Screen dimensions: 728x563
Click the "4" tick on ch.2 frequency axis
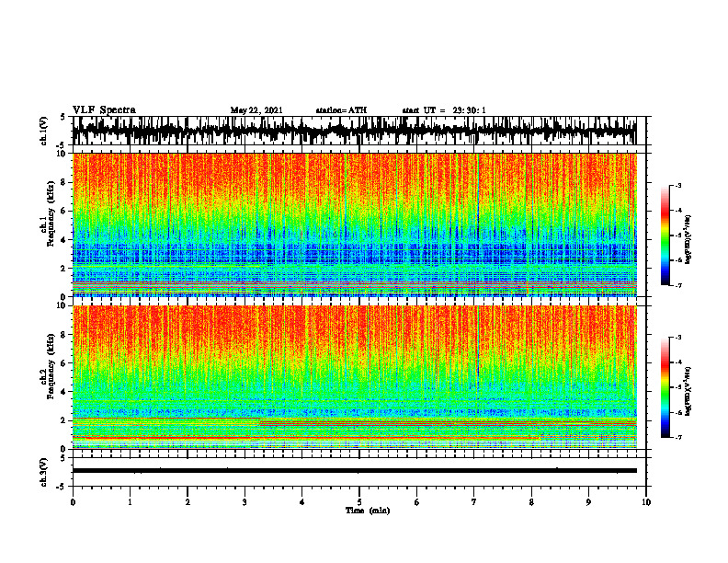(64, 392)
